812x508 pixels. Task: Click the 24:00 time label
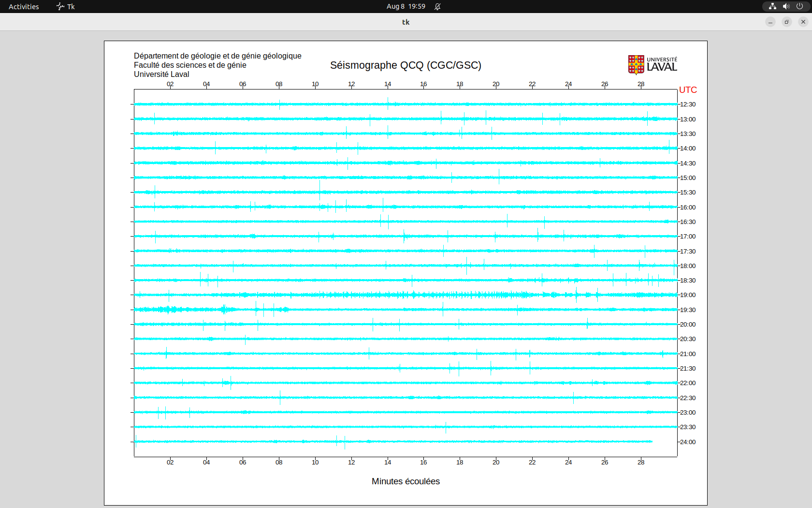pyautogui.click(x=688, y=442)
